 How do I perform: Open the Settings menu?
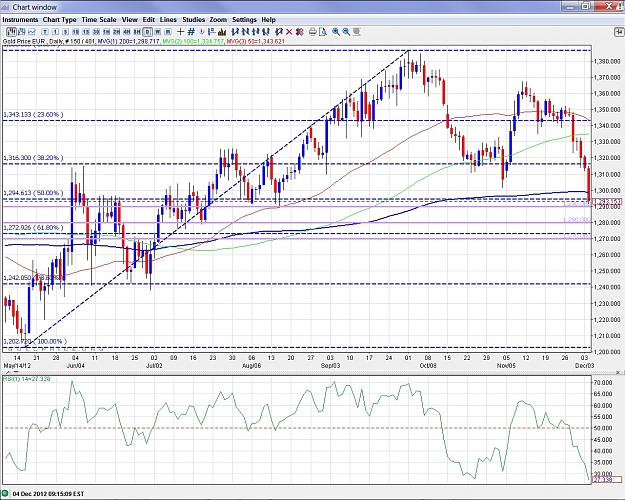tap(244, 20)
